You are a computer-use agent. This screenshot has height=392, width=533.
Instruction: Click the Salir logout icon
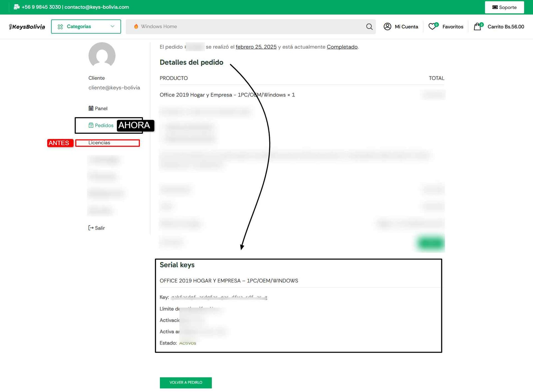click(91, 228)
